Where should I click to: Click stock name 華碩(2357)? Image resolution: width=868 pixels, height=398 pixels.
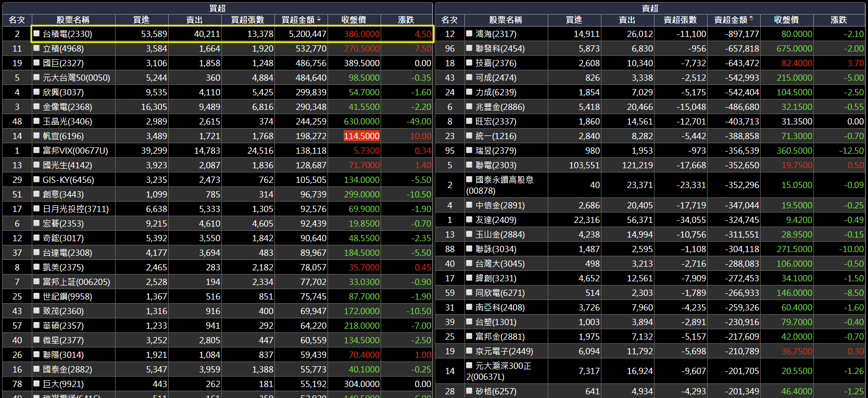63,326
